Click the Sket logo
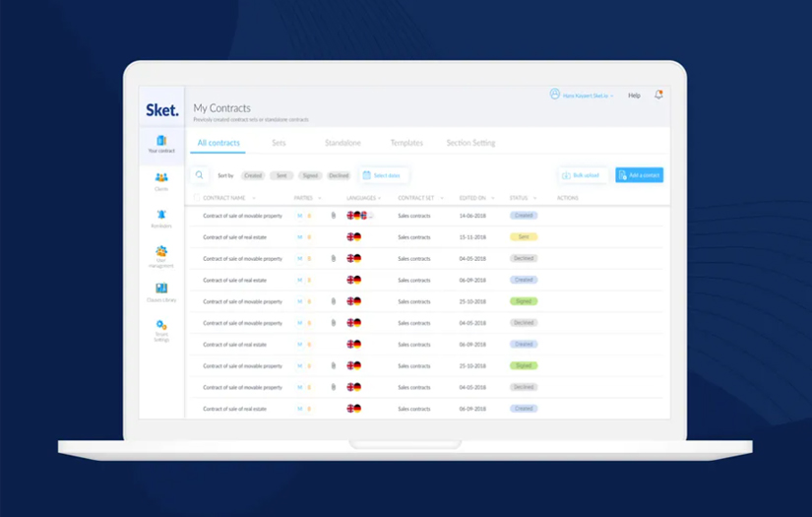812x517 pixels. click(x=162, y=110)
